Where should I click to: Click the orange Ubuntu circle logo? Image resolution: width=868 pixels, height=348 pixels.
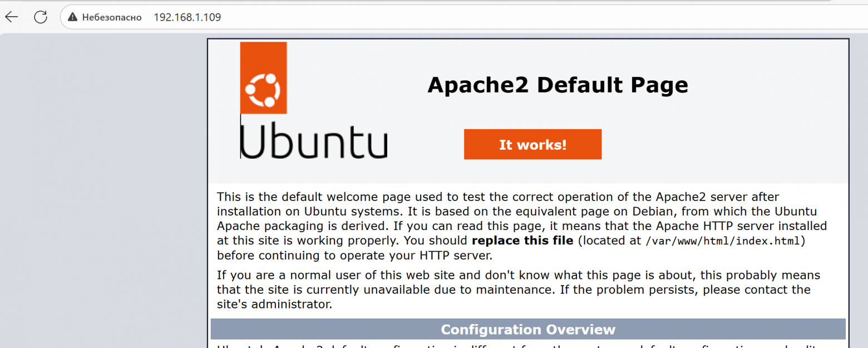point(263,88)
